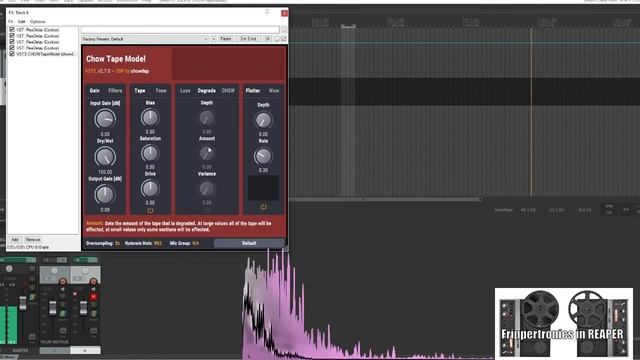
Task: Click pan knob on rightmost highlighted strip
Action: 85,271
